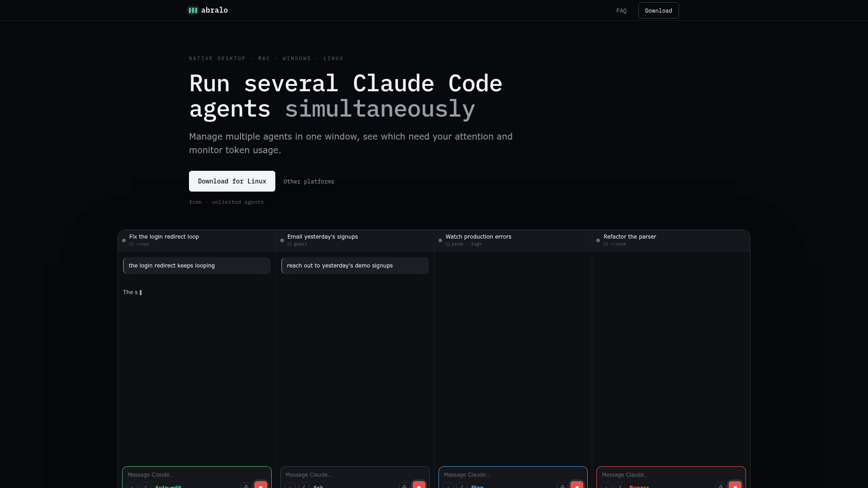Click the plus icon in the Plan panel

(448, 486)
